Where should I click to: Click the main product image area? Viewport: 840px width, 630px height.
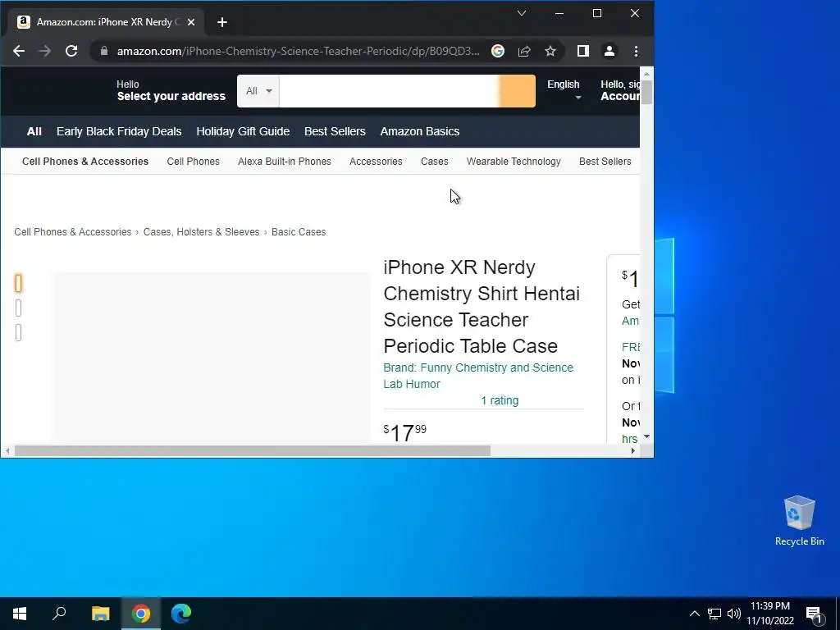point(212,358)
